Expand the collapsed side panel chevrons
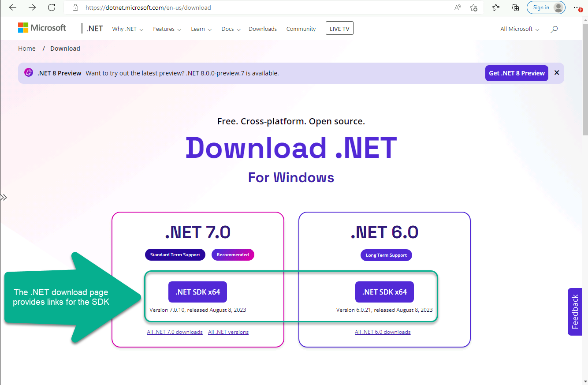Screen dimensions: 588x385 [4, 197]
